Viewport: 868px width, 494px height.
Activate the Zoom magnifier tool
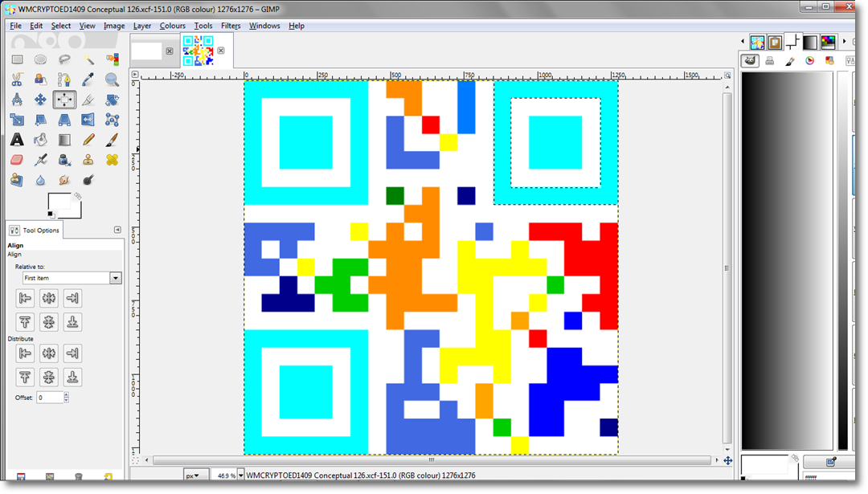pos(112,80)
